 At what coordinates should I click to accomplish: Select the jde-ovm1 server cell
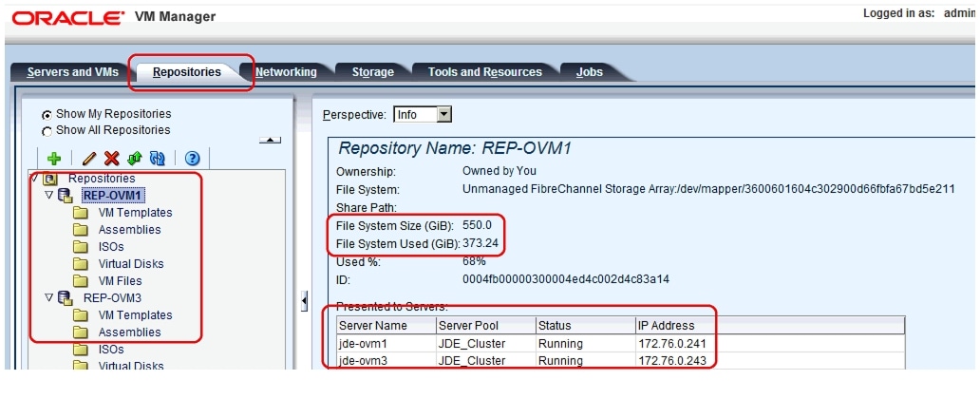coord(386,343)
